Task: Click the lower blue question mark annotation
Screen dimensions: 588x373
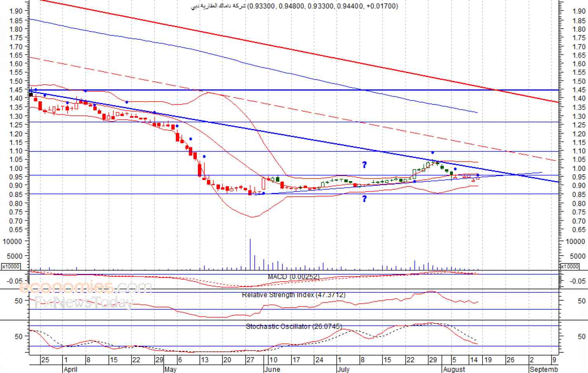Action: [364, 199]
